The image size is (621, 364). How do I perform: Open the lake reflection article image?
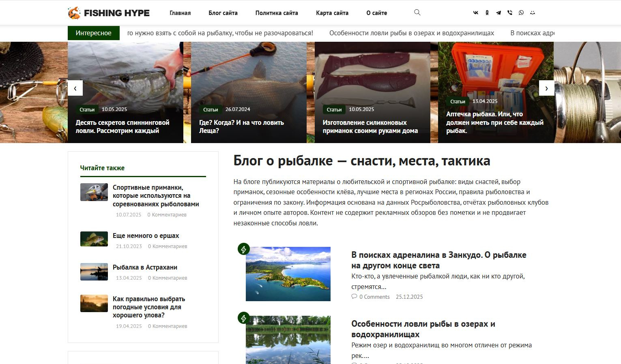coord(288,340)
